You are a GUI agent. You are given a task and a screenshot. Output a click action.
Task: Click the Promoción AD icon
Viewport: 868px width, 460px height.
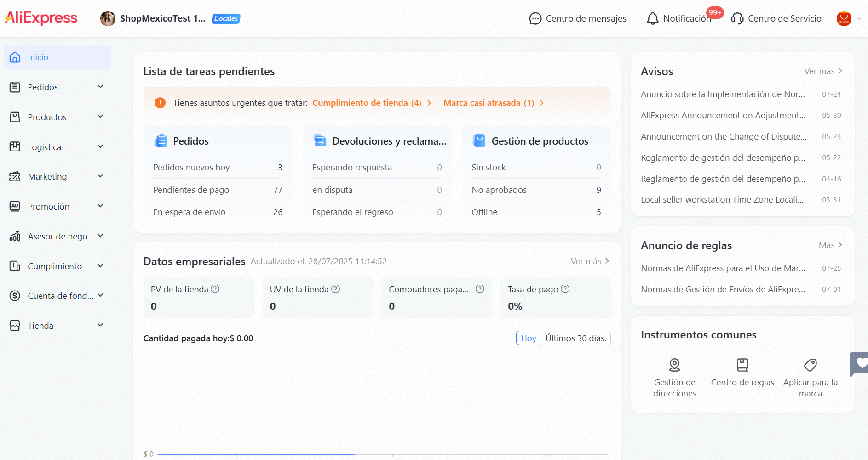[15, 206]
